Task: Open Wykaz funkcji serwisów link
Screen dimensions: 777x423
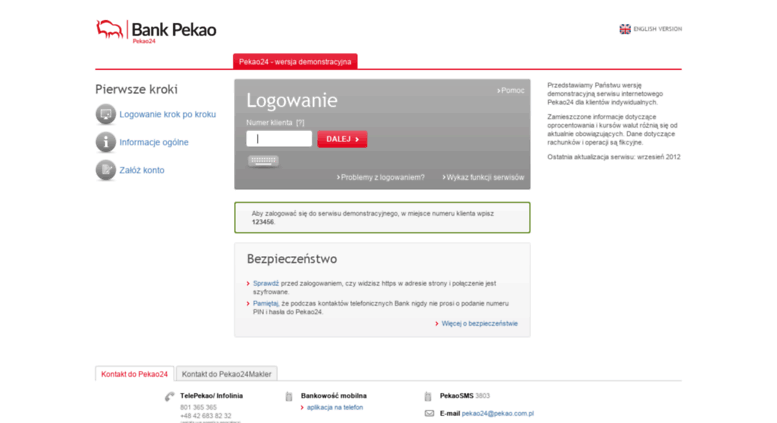Action: click(483, 177)
